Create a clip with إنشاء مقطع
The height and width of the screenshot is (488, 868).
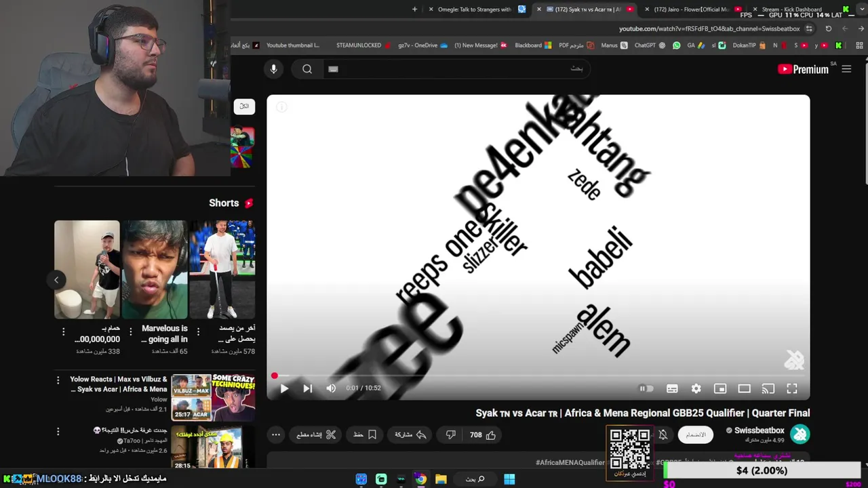316,435
